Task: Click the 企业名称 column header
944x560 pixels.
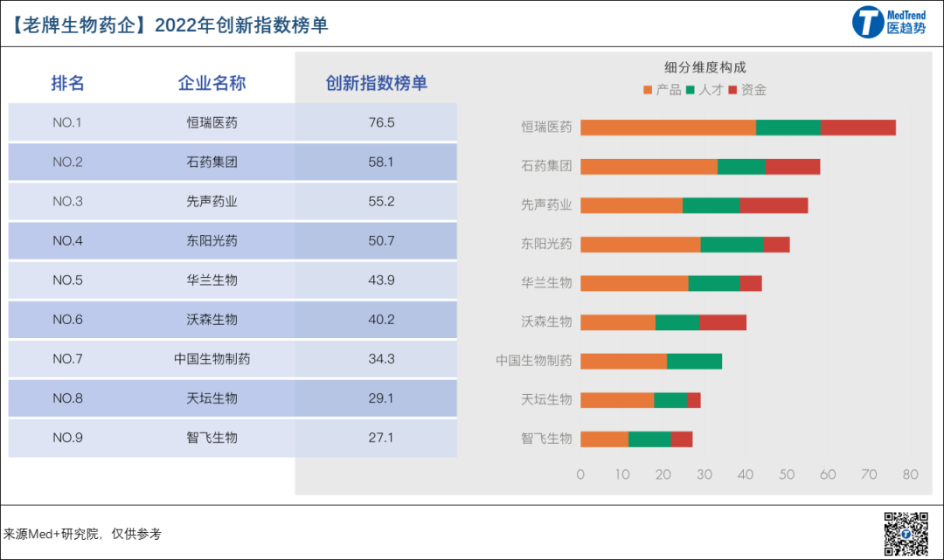Action: 212,83
